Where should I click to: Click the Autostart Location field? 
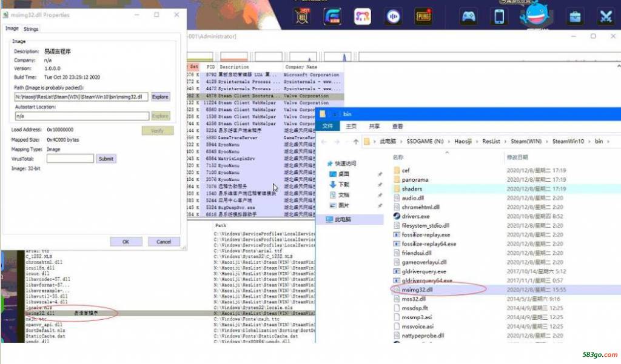pos(82,116)
